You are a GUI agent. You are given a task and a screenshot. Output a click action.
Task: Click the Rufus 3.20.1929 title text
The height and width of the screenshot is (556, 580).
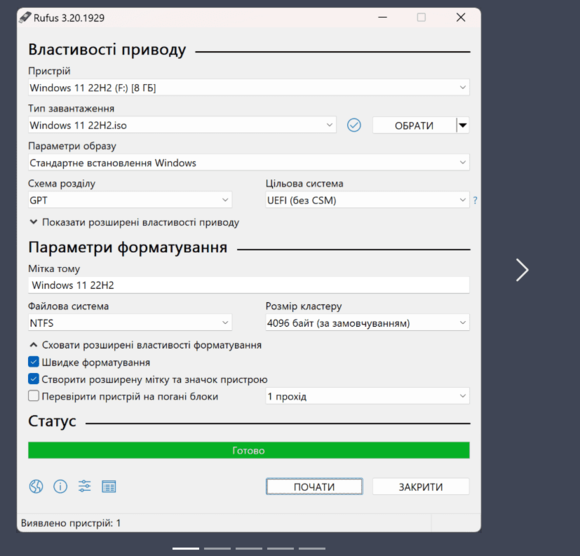tap(69, 18)
